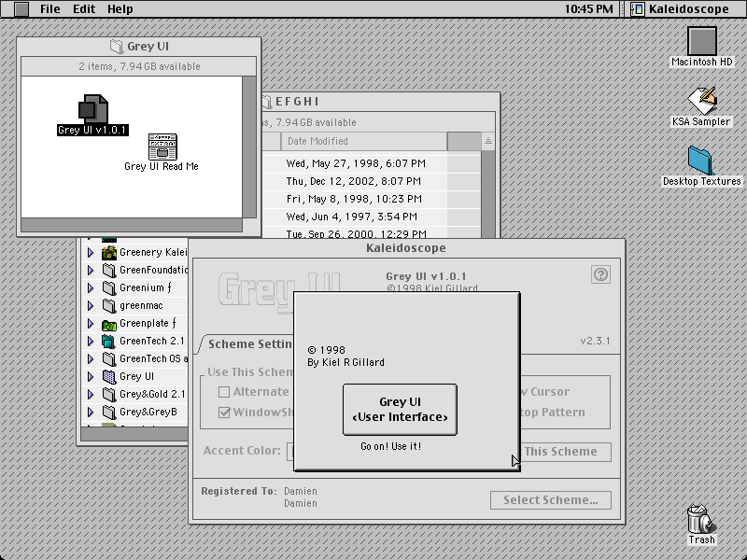
Task: Click the clock in the menu bar
Action: [589, 9]
